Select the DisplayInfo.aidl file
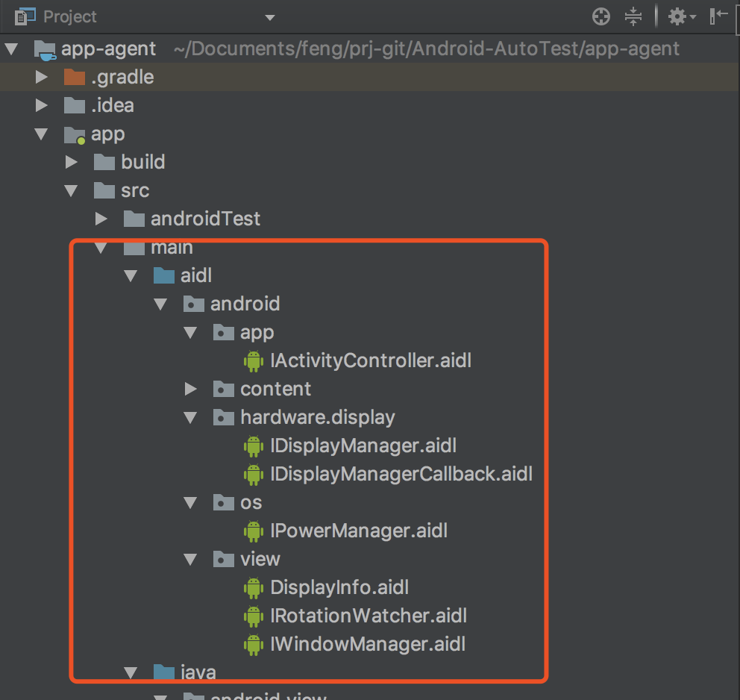 tap(339, 588)
